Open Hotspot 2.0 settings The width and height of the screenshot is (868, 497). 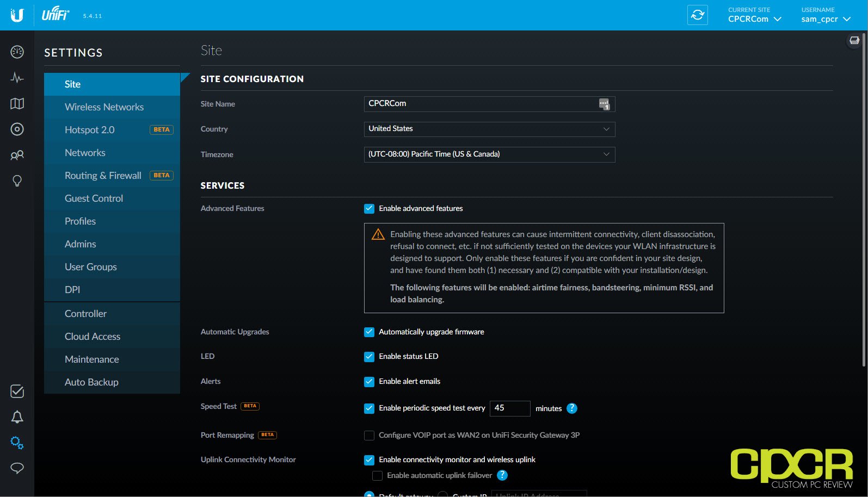[x=112, y=130]
